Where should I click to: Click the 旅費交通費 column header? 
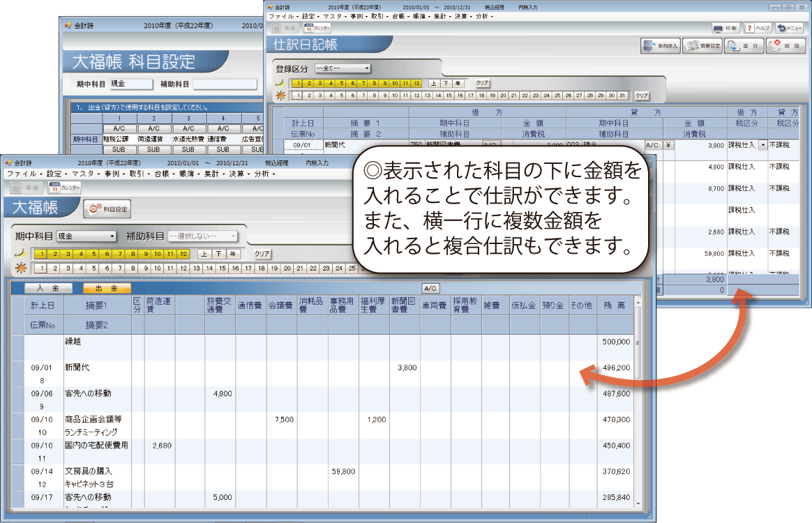(220, 305)
